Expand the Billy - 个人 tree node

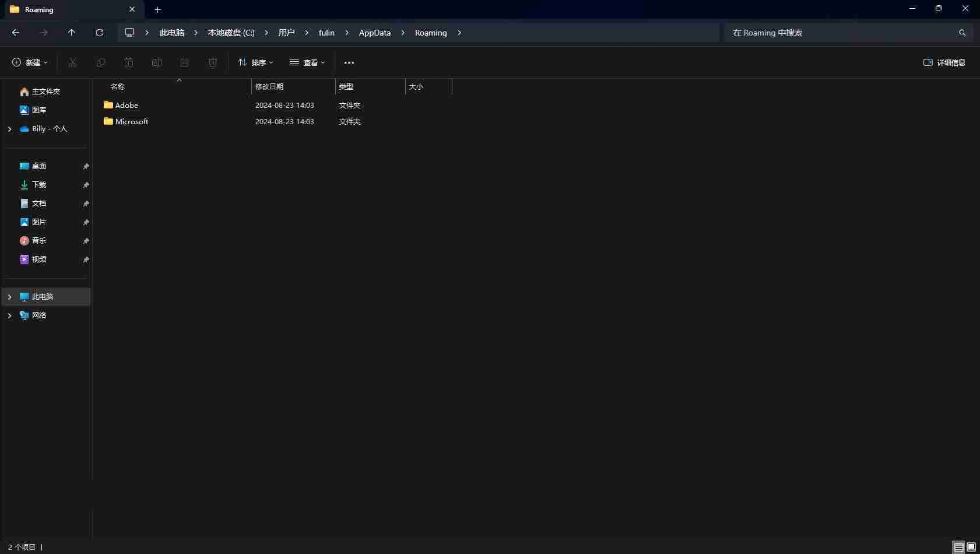9,129
